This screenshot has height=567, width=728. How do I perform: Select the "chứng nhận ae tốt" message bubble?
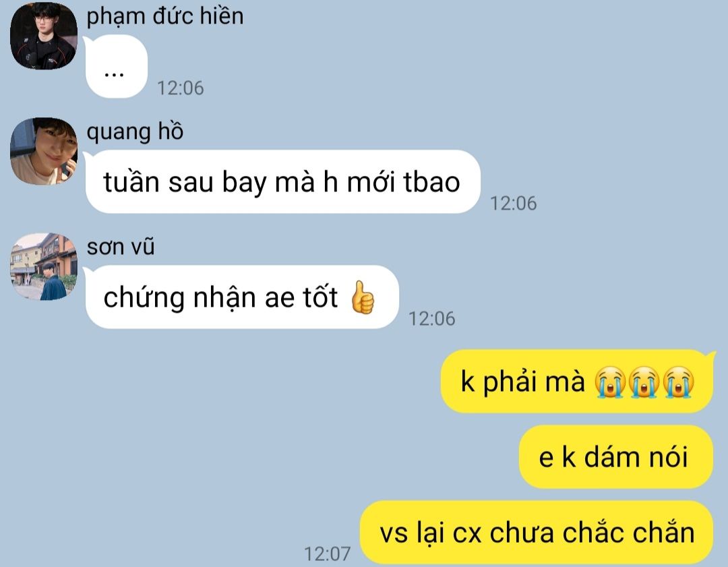pyautogui.click(x=241, y=297)
